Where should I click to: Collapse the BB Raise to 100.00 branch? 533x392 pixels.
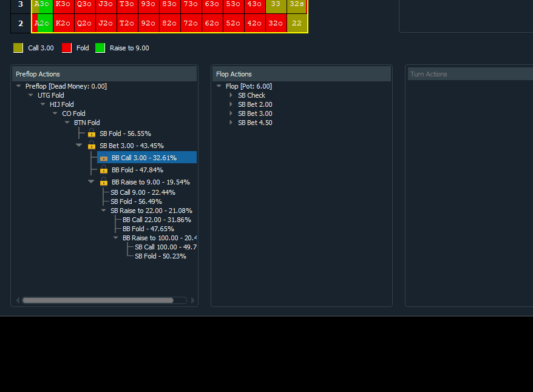coord(116,238)
